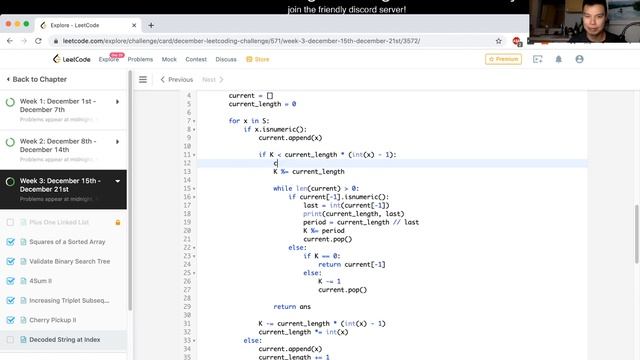Close the Explore - LeetCode tab
Viewport: 640px width, 360px height.
[134, 25]
